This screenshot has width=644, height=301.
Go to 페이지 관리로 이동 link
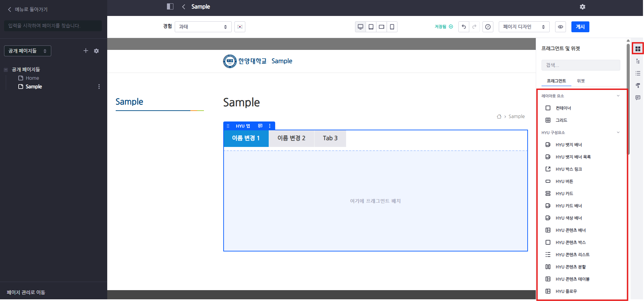pos(26,292)
